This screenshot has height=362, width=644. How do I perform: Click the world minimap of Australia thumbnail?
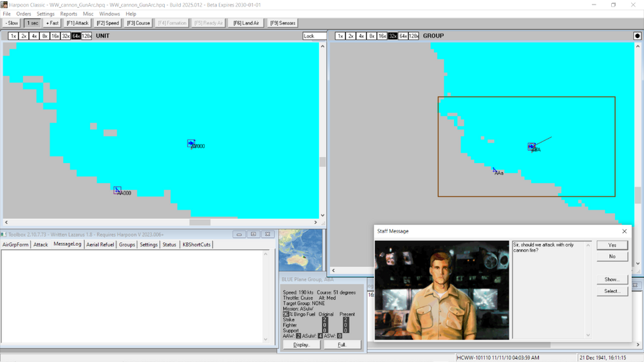(x=300, y=249)
